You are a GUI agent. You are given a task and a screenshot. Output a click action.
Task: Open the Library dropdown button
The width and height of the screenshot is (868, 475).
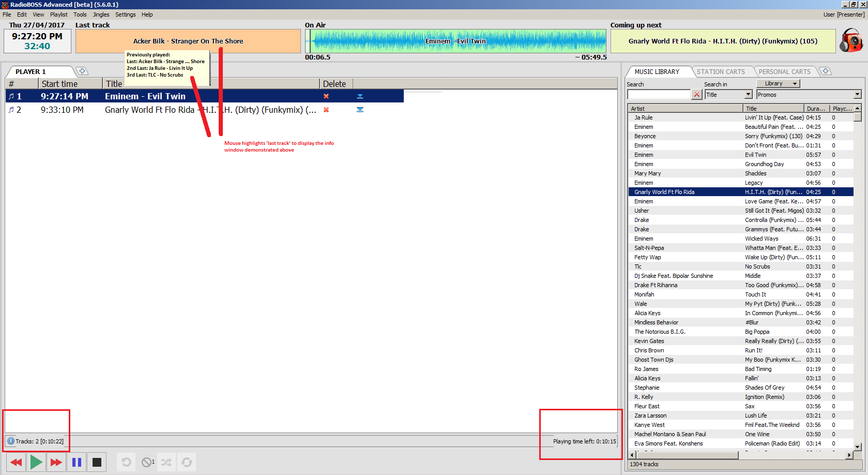click(778, 83)
